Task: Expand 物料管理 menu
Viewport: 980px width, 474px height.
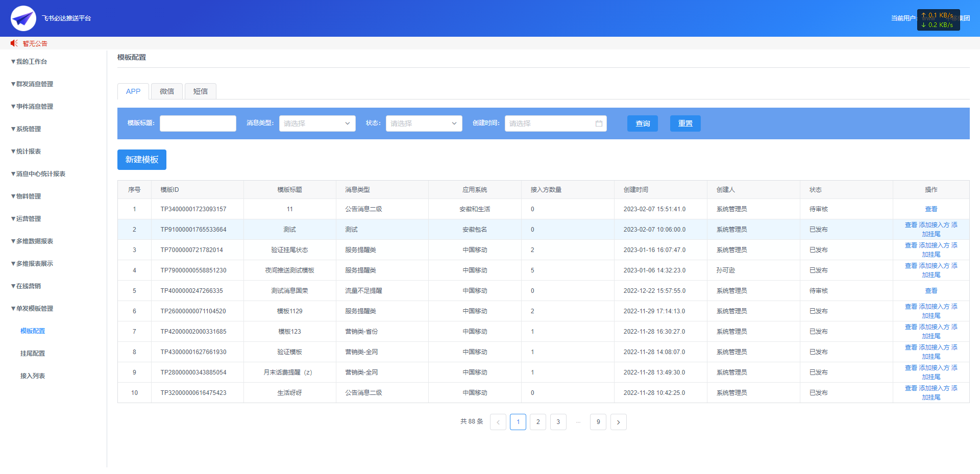Action: (26, 196)
